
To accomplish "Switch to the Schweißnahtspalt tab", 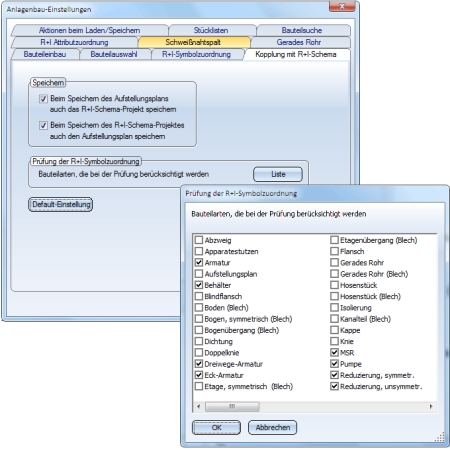I will pos(193,42).
